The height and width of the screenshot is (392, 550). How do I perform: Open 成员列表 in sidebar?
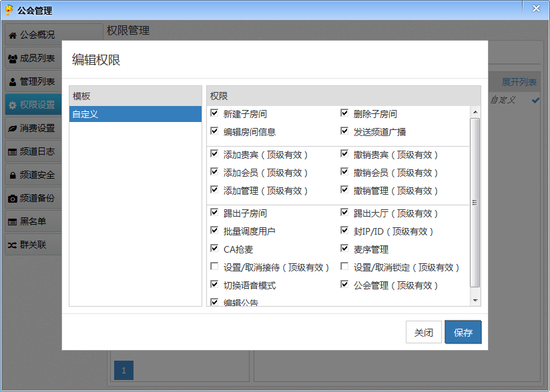click(x=33, y=58)
